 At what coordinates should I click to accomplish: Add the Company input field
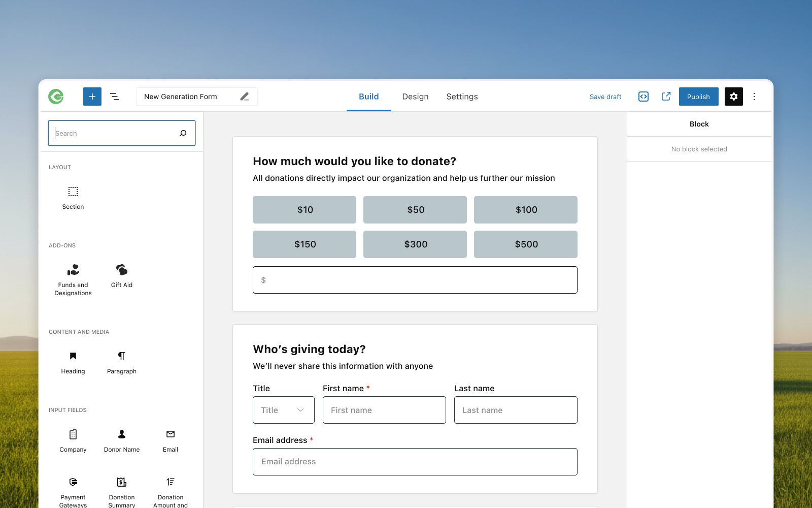coord(73,441)
